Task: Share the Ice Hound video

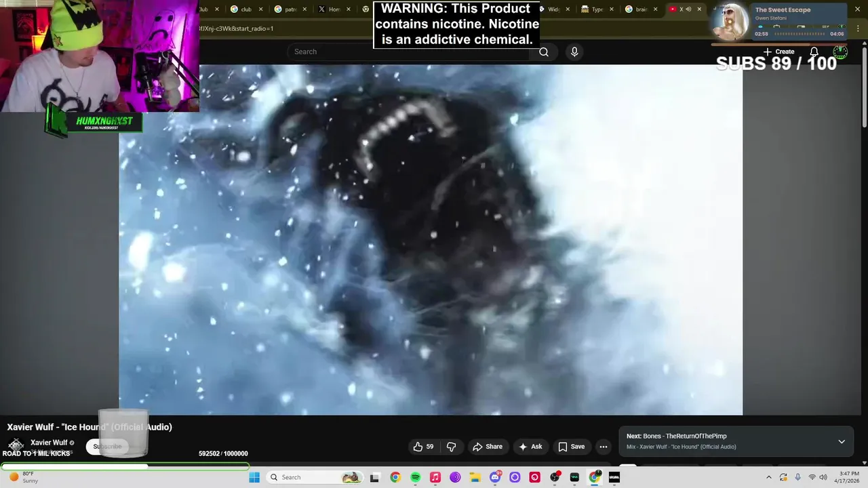Action: pos(488,447)
